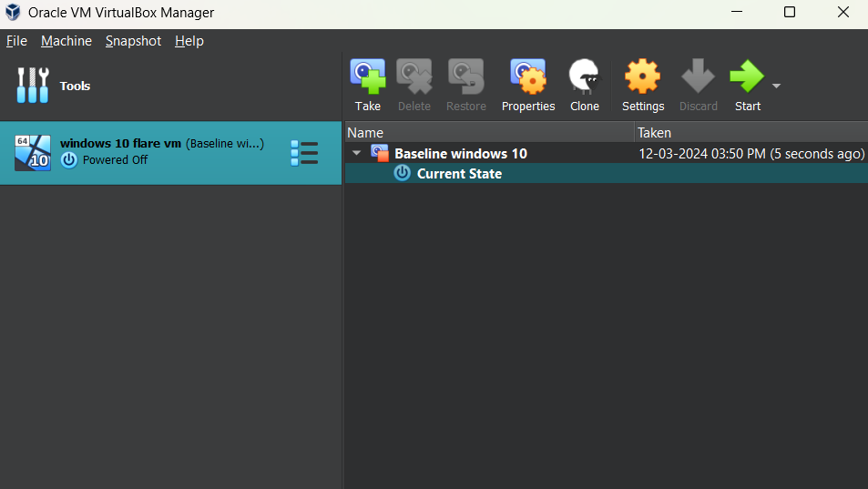868x489 pixels.
Task: Click the Powered Off status text
Action: pos(115,160)
